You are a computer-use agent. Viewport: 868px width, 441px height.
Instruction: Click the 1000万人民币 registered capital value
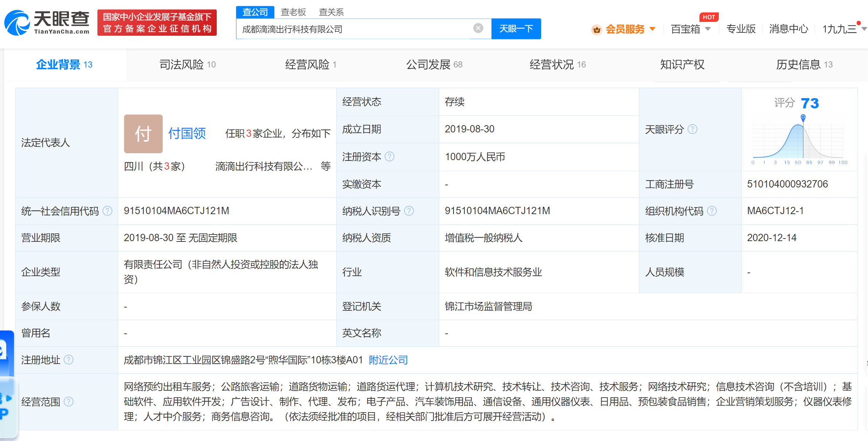point(475,157)
